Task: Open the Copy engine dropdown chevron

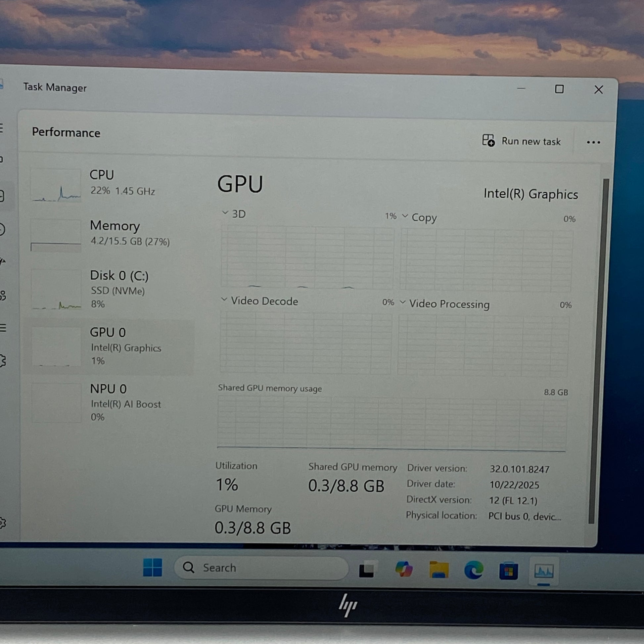Action: [x=405, y=216]
